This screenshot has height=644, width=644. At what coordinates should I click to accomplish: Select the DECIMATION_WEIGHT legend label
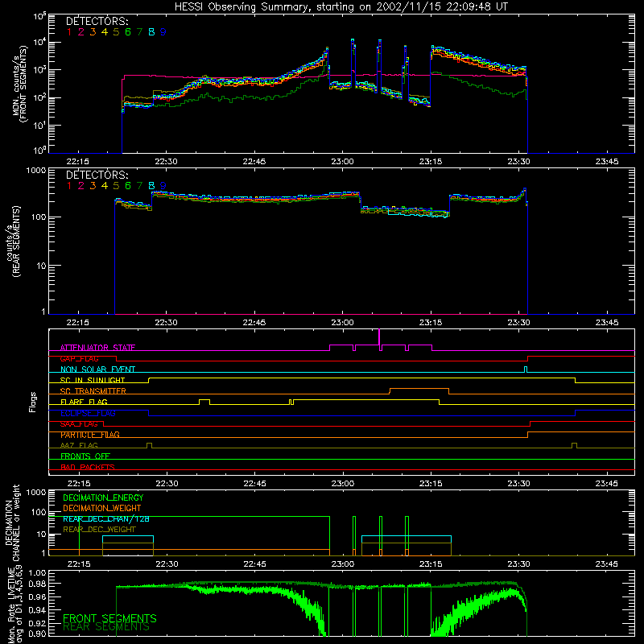(x=102, y=508)
